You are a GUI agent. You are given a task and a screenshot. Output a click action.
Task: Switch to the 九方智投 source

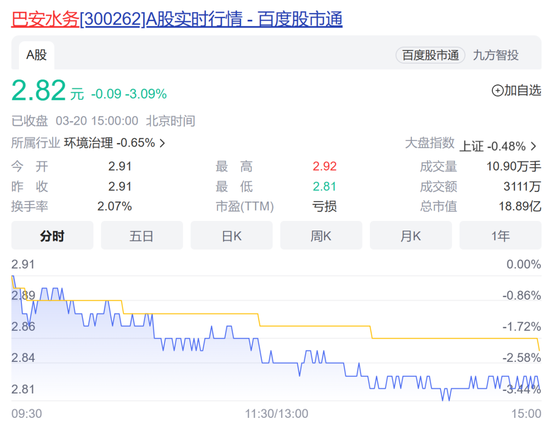496,55
